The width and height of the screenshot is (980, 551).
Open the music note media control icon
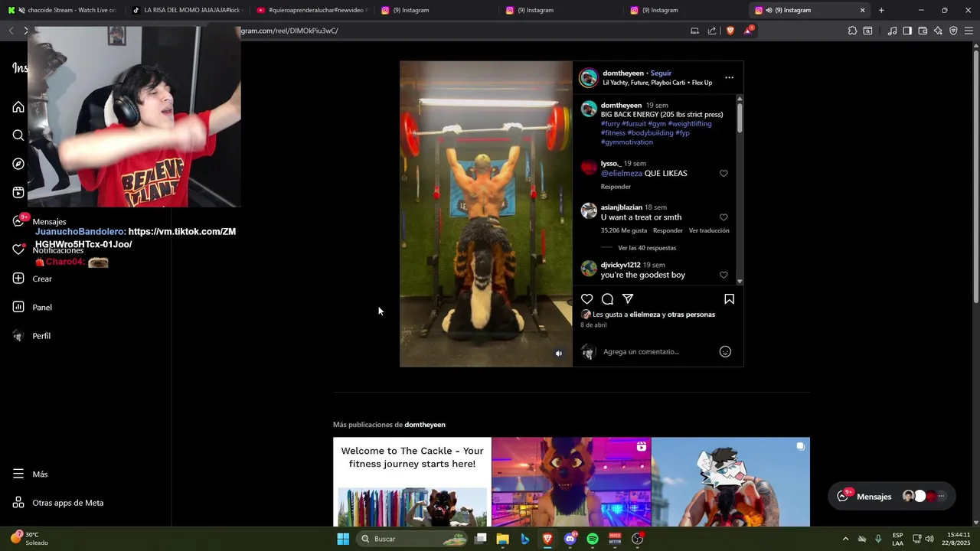click(x=892, y=31)
